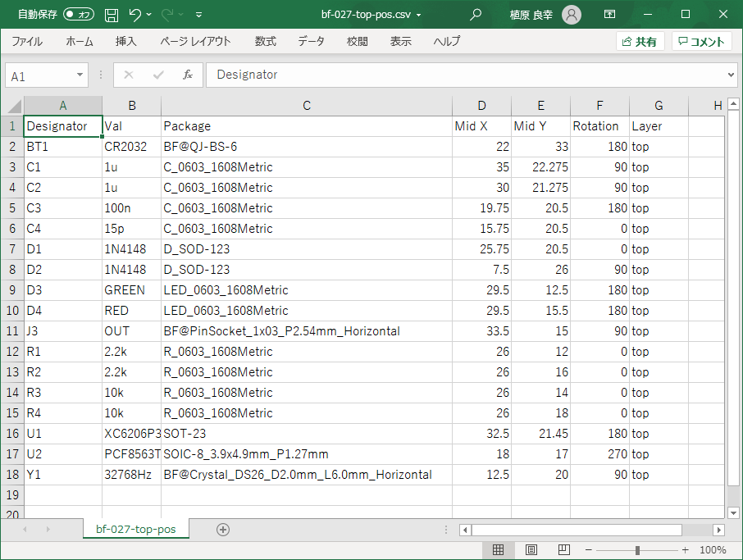Open the 校閲 ribbon tab
This screenshot has height=560, width=743.
point(358,41)
